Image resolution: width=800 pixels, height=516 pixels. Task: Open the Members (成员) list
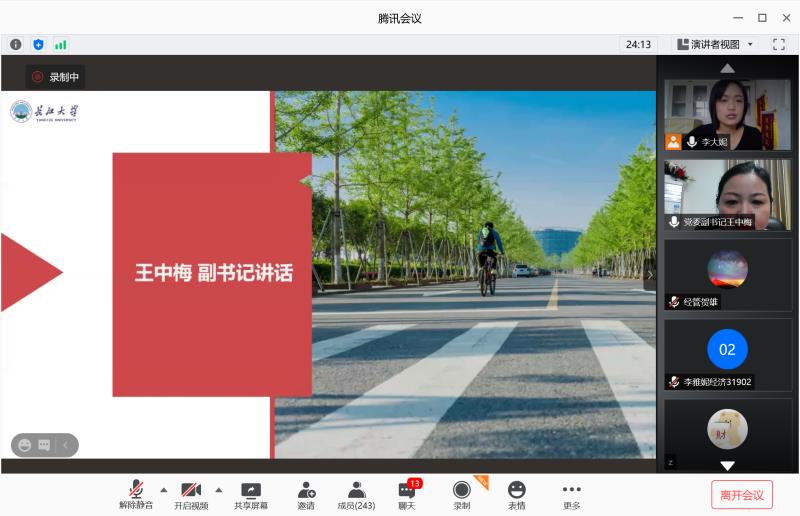tap(356, 494)
